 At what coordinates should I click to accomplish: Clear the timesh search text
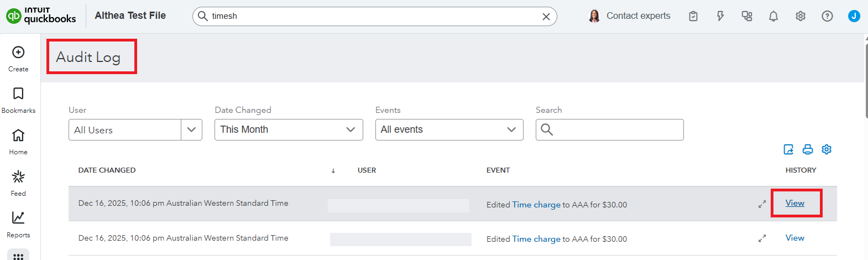point(546,17)
